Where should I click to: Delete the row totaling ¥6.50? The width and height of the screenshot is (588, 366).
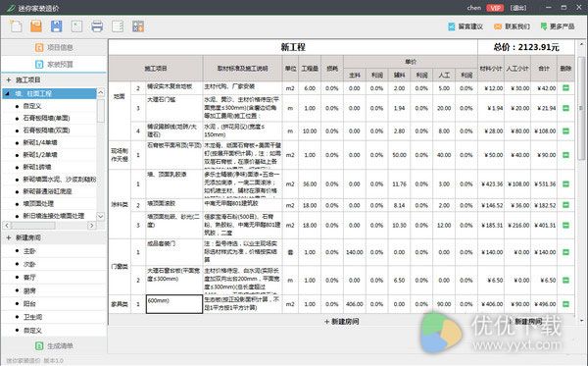tap(565, 280)
